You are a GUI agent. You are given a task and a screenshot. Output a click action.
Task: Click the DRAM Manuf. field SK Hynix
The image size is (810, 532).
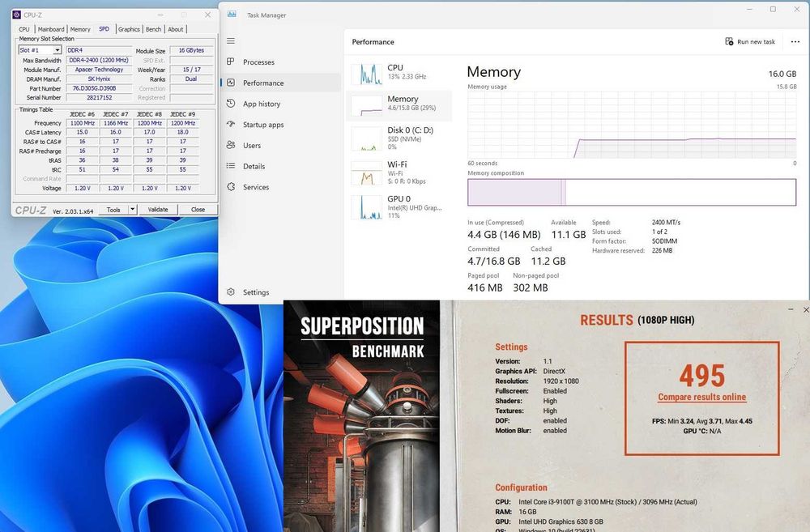point(99,79)
